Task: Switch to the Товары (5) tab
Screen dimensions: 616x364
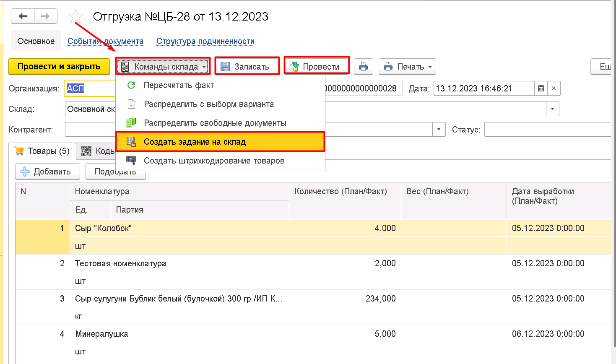Action: (x=42, y=151)
